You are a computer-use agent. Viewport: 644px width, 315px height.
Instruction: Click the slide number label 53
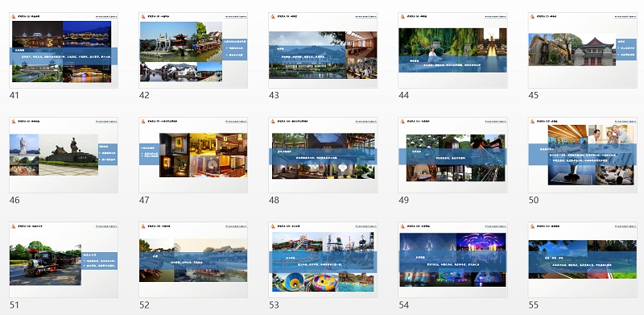tap(274, 305)
